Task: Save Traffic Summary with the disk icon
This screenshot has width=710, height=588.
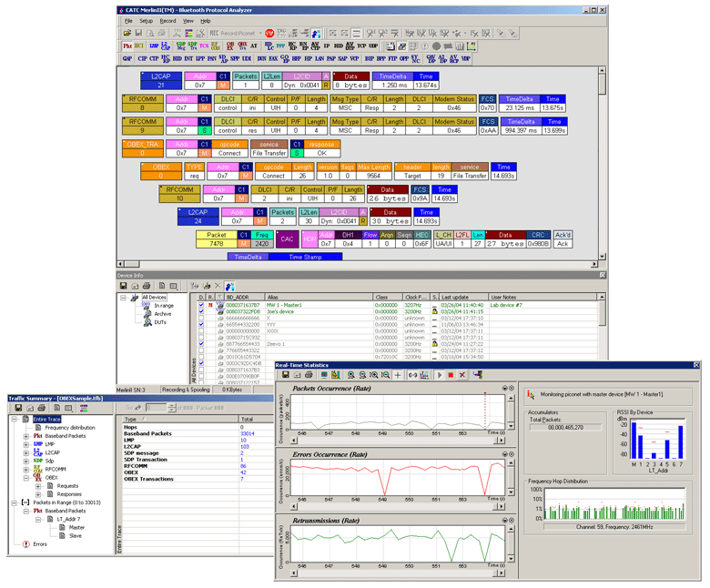Action: [x=18, y=409]
